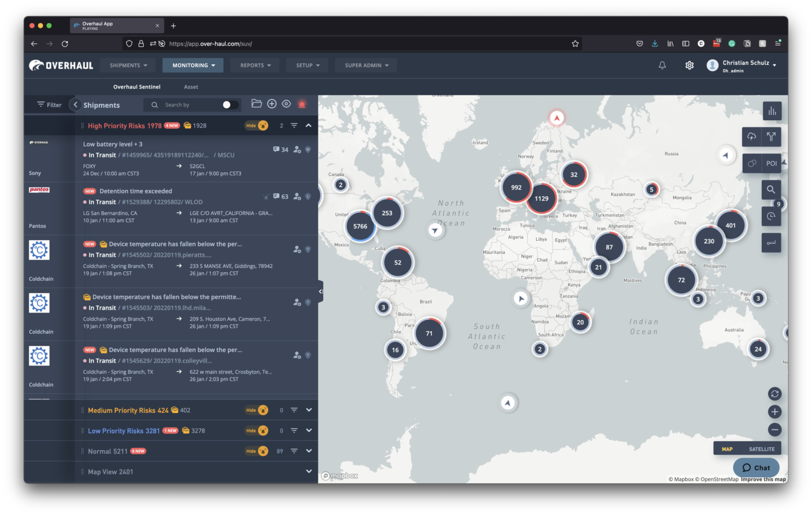Open the SUPER ADMIN menu
Screen dimensions: 812x515
click(x=367, y=65)
